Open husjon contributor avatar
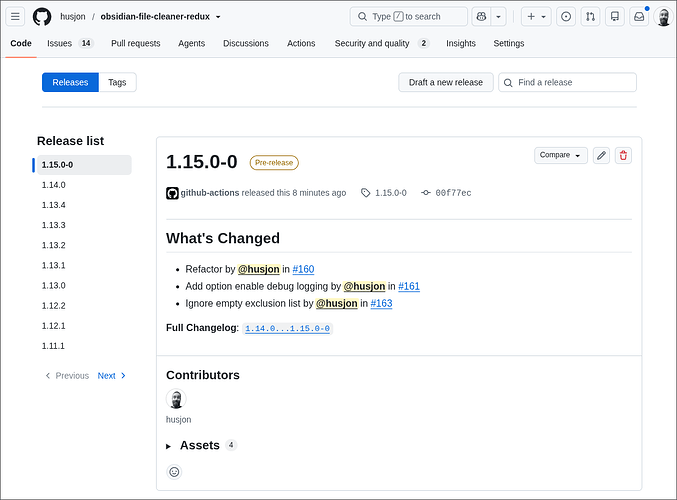This screenshot has height=500, width=677. point(176,399)
